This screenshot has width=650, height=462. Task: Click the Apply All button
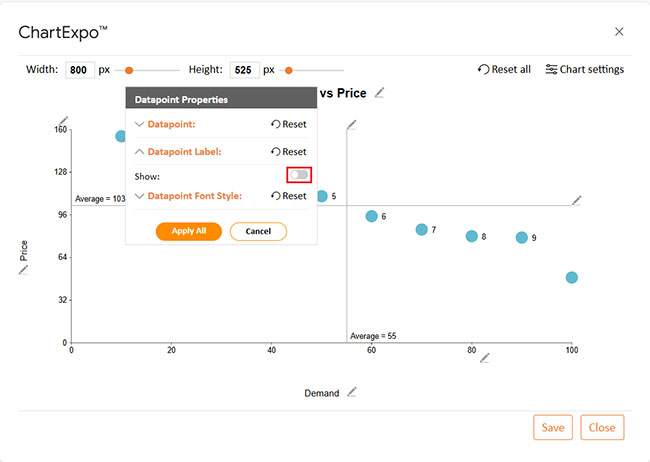pyautogui.click(x=189, y=231)
